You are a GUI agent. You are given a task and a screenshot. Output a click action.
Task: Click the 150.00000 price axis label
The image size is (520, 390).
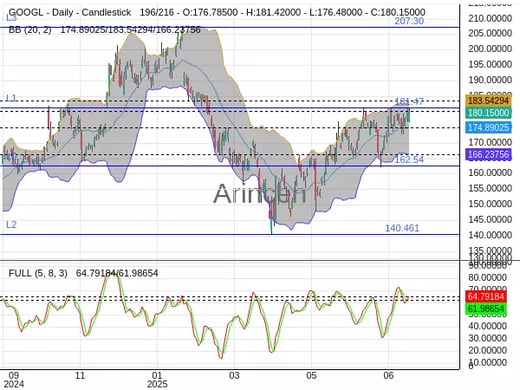point(490,204)
